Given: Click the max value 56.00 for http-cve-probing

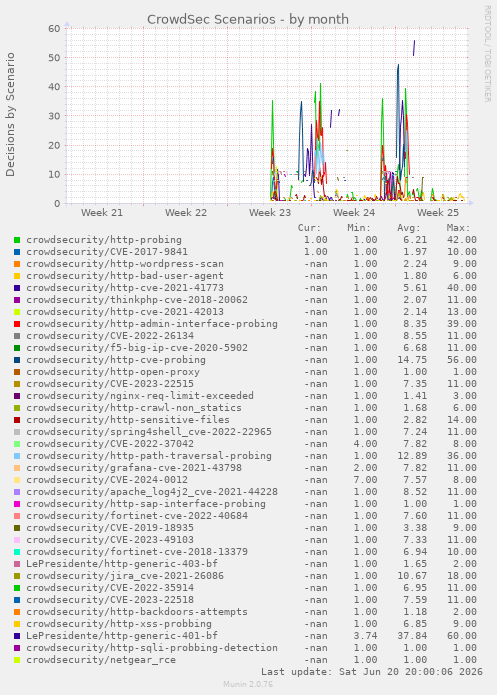Looking at the screenshot, I should (462, 360).
